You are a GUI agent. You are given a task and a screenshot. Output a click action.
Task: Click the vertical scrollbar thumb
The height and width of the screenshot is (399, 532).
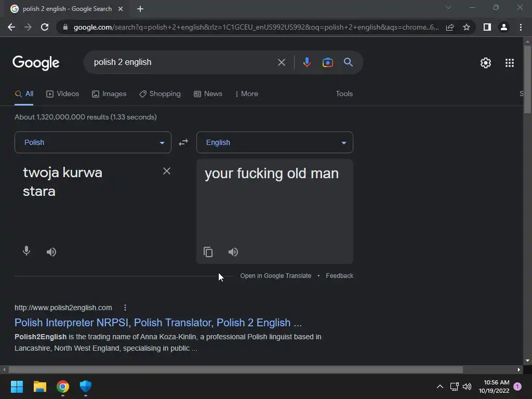[x=527, y=79]
